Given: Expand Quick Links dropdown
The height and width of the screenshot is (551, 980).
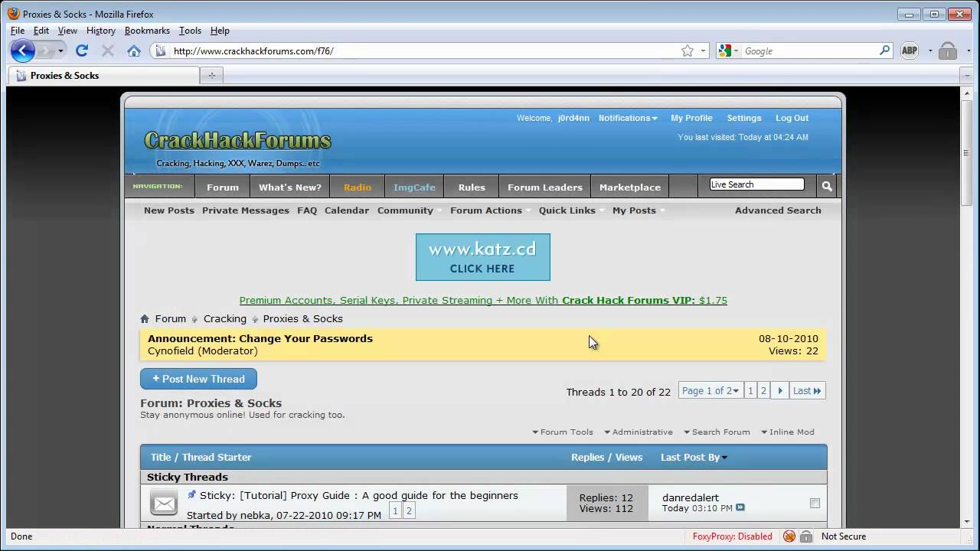Looking at the screenshot, I should click(x=571, y=210).
